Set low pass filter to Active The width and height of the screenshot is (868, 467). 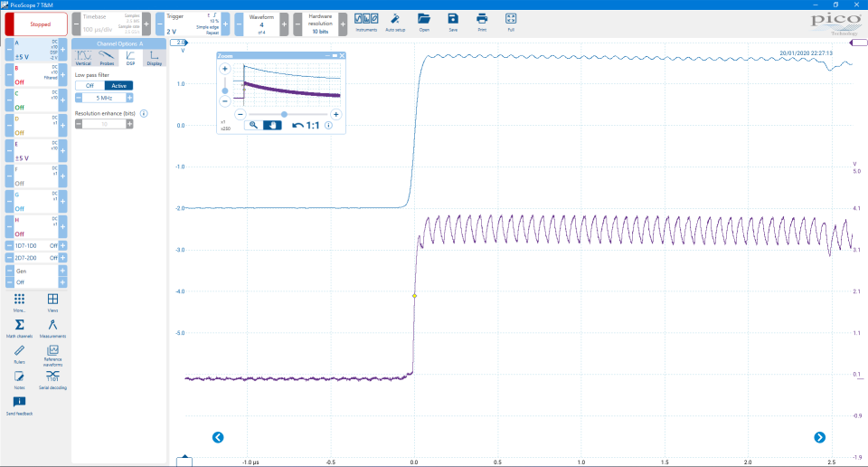118,85
